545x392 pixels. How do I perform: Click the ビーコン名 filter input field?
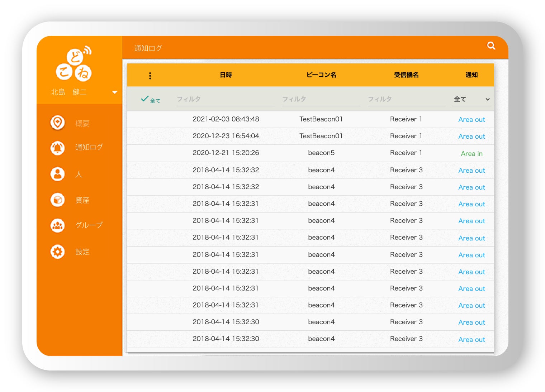321,99
